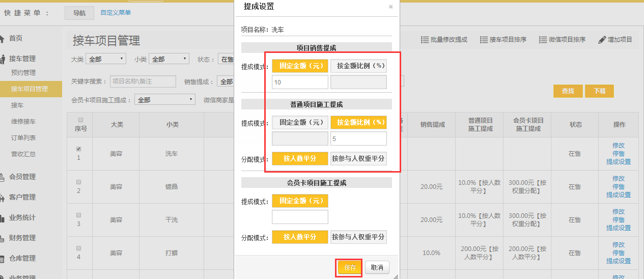Click the 会员管理 sidebar icon
This screenshot has width=644, height=279.
click(x=3, y=177)
